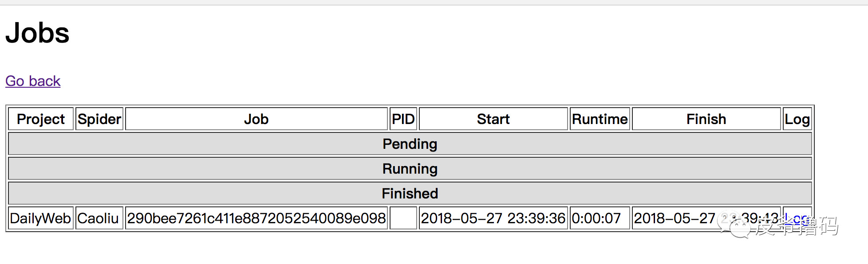868x264 pixels.
Task: Click the job ID 290bee7261c411e8872052540089e098
Action: pos(256,218)
